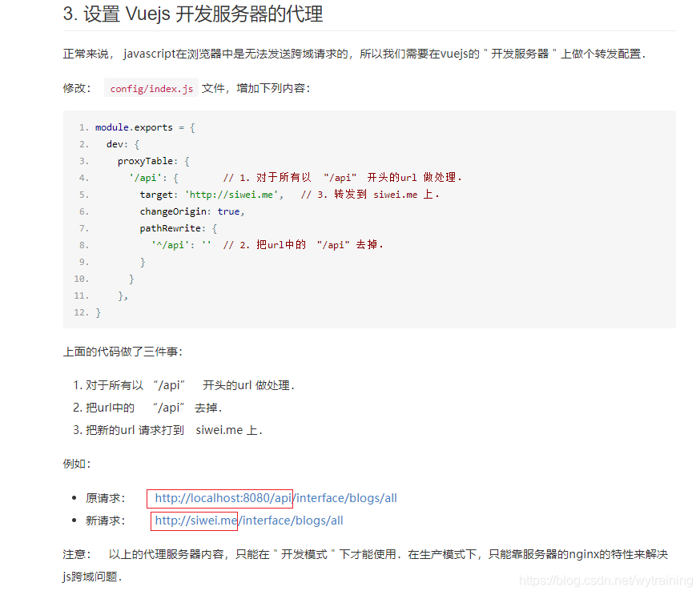Screen dimensions: 700x595
Task: Click code line "pathRewrite: {"
Action: [x=179, y=228]
